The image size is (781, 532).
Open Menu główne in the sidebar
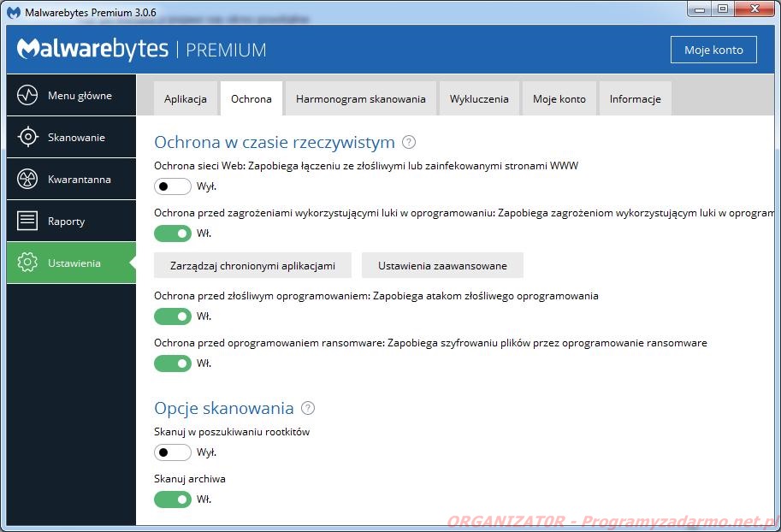(x=71, y=95)
